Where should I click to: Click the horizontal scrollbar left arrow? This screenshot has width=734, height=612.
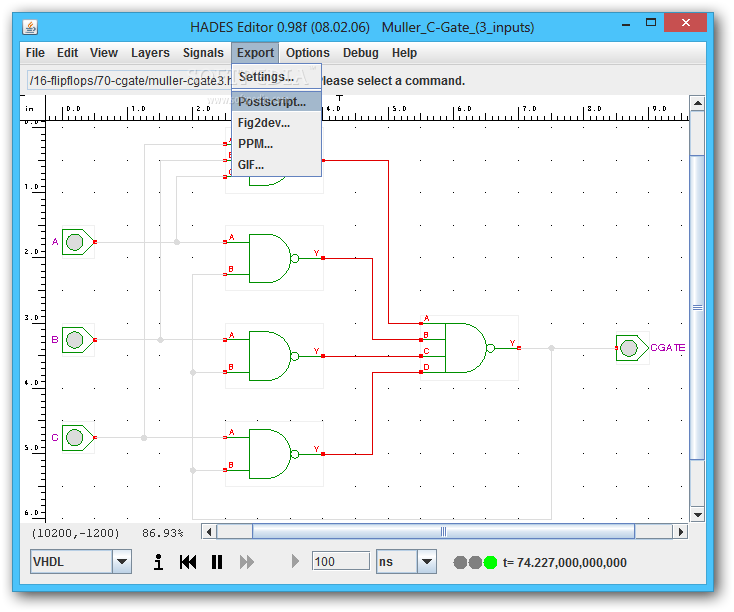(x=209, y=532)
